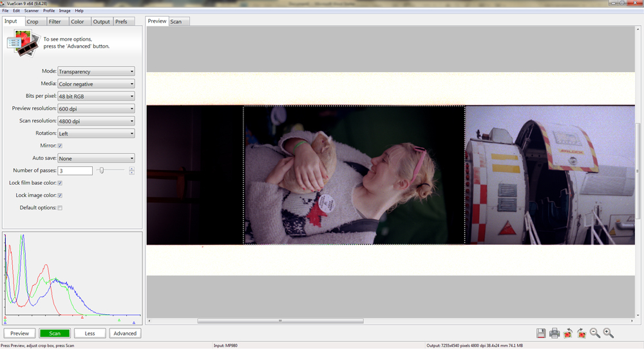This screenshot has height=349, width=644.
Task: Zoom out with minus magnifier icon
Action: [594, 334]
